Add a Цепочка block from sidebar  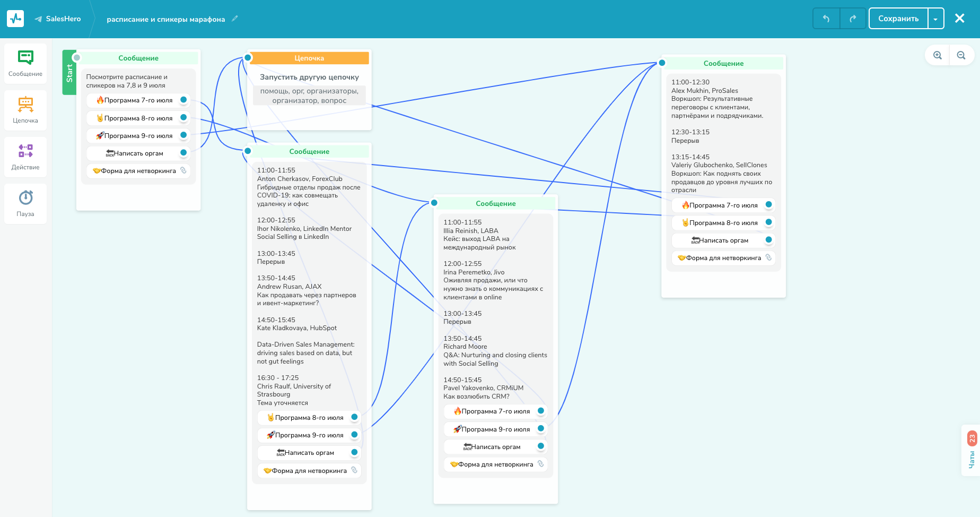pyautogui.click(x=25, y=110)
